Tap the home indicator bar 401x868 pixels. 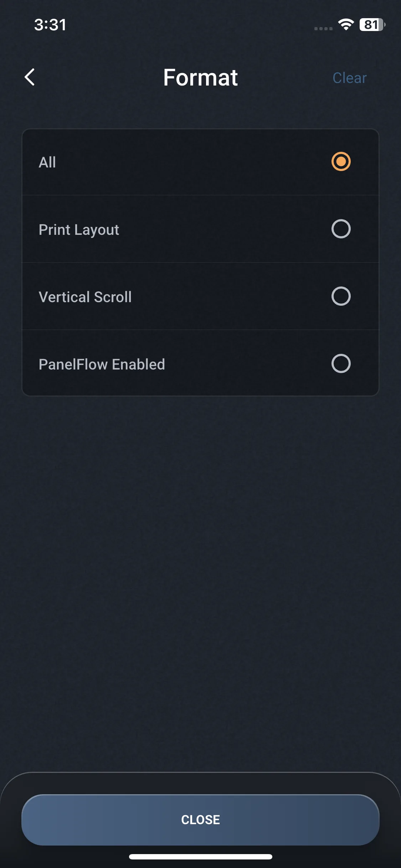click(200, 857)
